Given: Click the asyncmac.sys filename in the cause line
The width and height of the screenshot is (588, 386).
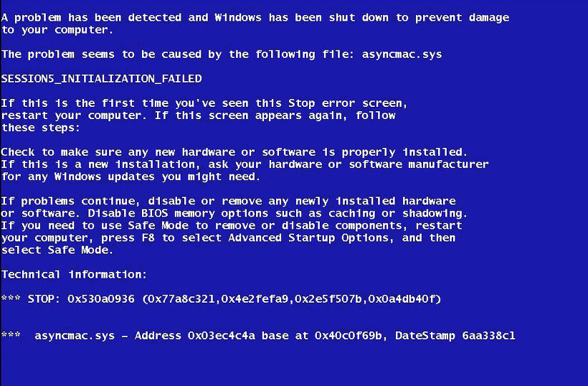Looking at the screenshot, I should [x=402, y=55].
